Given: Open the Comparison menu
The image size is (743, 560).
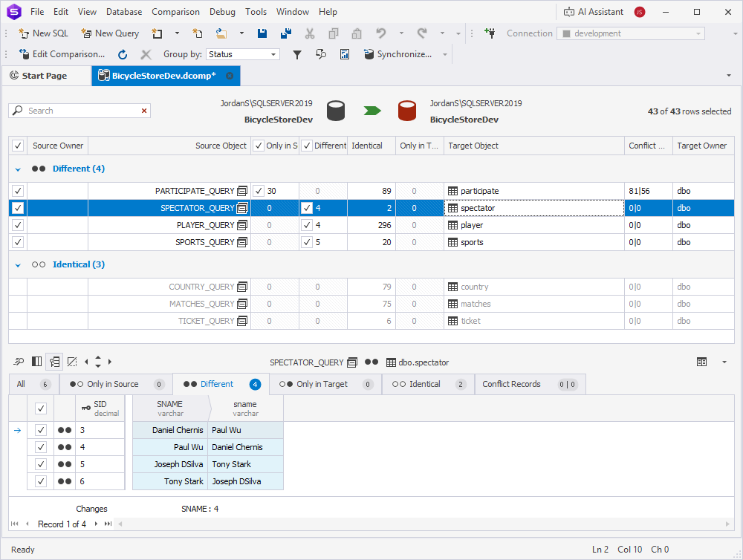Looking at the screenshot, I should coord(175,12).
